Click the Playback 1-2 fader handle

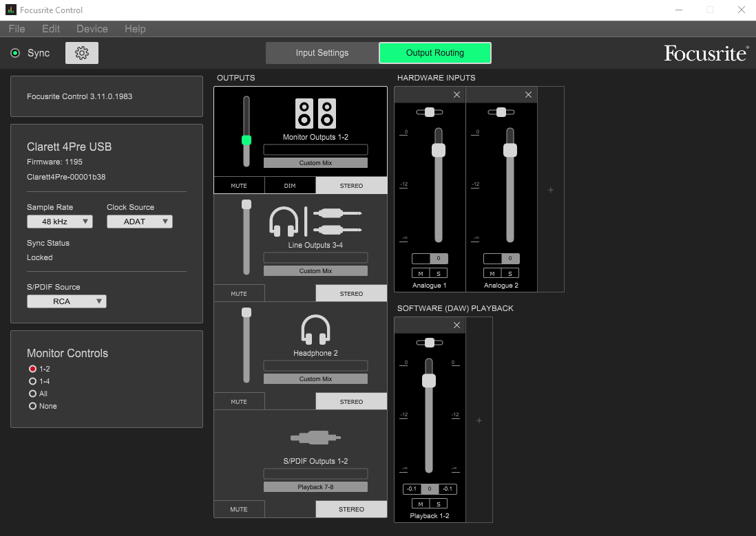click(429, 380)
